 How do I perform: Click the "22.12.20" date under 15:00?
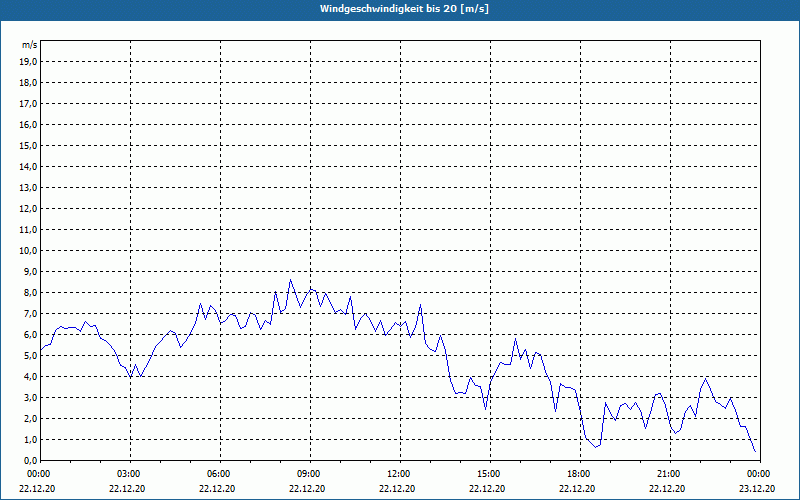tap(487, 488)
